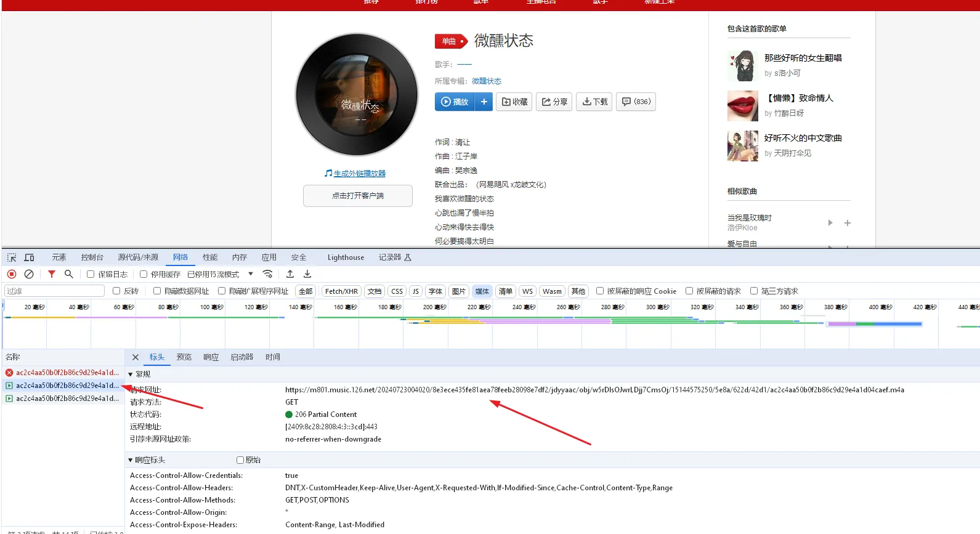This screenshot has width=980, height=534.
Task: Check the 反转 invert checkbox
Action: click(116, 291)
